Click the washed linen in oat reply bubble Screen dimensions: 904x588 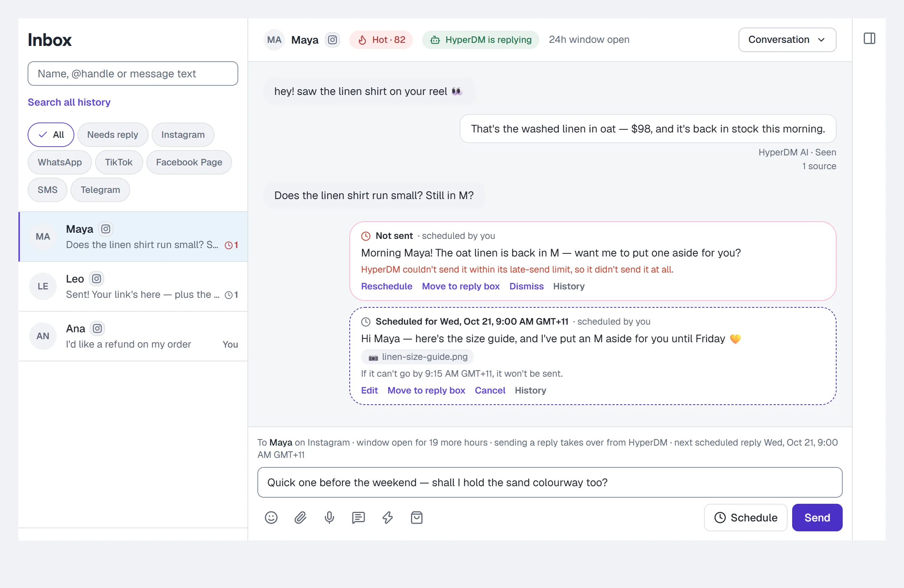(x=648, y=129)
